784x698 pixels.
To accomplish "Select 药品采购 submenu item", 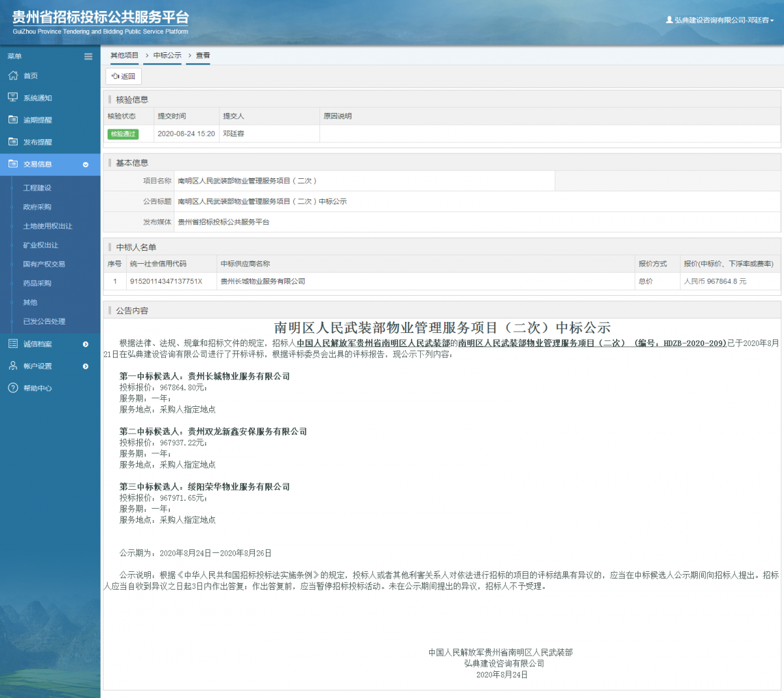I will coord(37,283).
